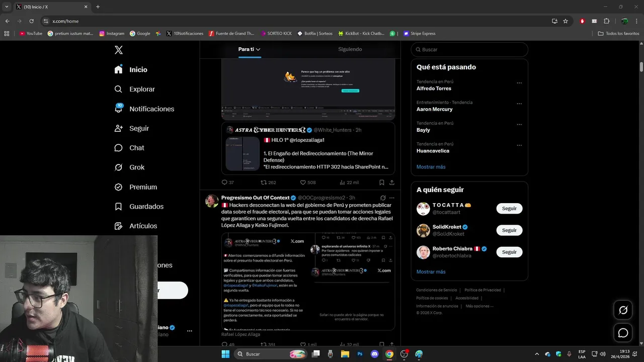This screenshot has height=362, width=644.
Task: Open Notificaciones bell with 10 badge
Action: pyautogui.click(x=118, y=108)
